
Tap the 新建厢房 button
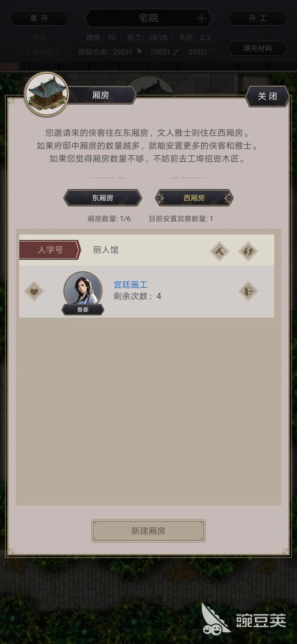pyautogui.click(x=148, y=531)
